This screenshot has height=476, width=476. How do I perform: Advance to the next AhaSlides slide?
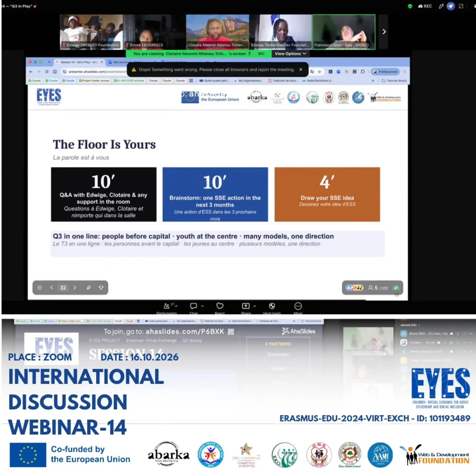click(x=75, y=288)
